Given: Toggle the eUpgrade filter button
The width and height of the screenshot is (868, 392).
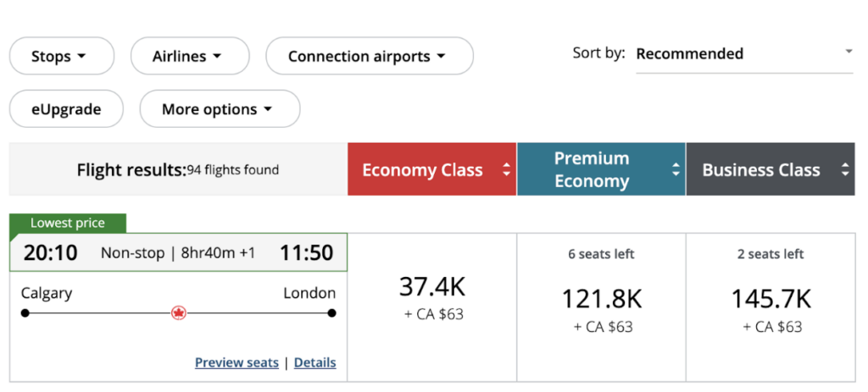Looking at the screenshot, I should [66, 109].
